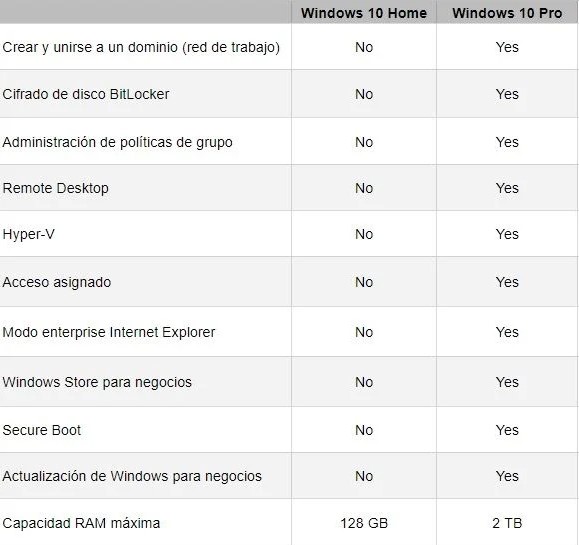Click the Yes cell for Acceso asignado
The image size is (579, 545).
tap(507, 282)
